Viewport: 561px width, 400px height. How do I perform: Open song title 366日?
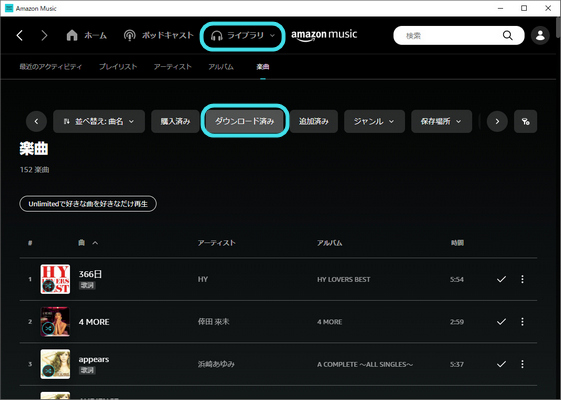[90, 274]
